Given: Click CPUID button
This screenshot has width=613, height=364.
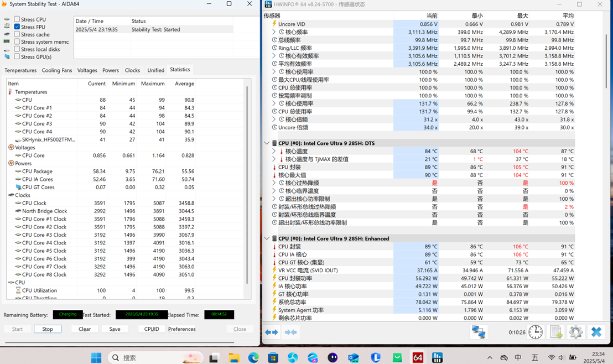Looking at the screenshot, I should pyautogui.click(x=151, y=329).
